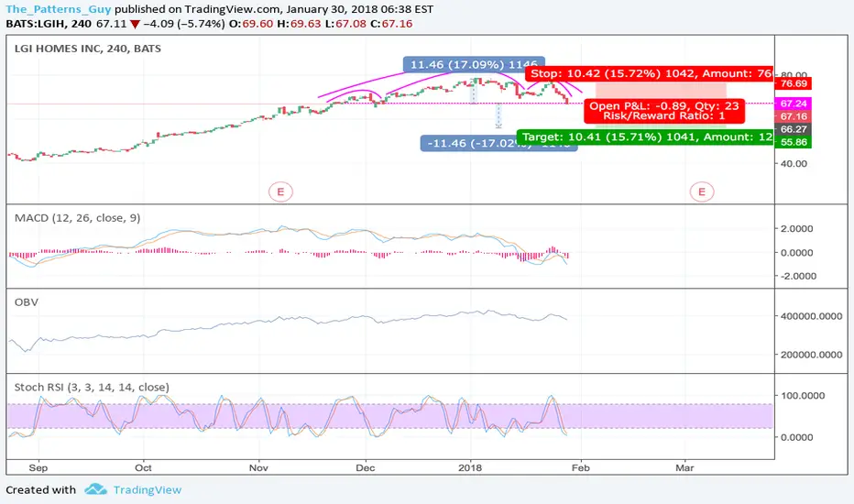
Task: Click the MACD 2.0000 axis value
Action: (x=797, y=229)
